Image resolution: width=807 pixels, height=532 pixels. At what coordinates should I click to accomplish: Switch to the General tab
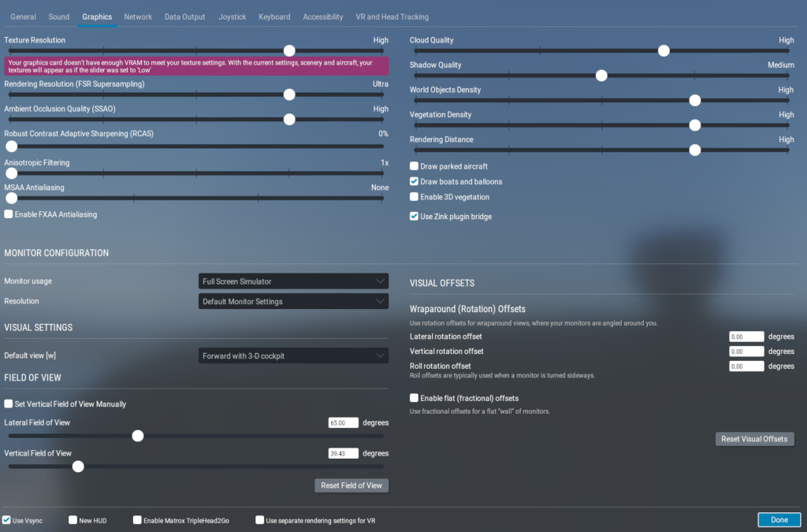23,17
